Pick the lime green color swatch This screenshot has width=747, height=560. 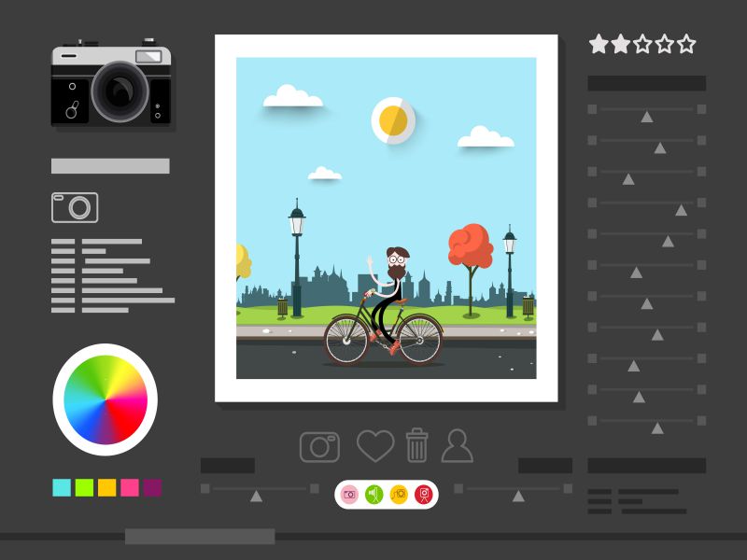tap(84, 487)
